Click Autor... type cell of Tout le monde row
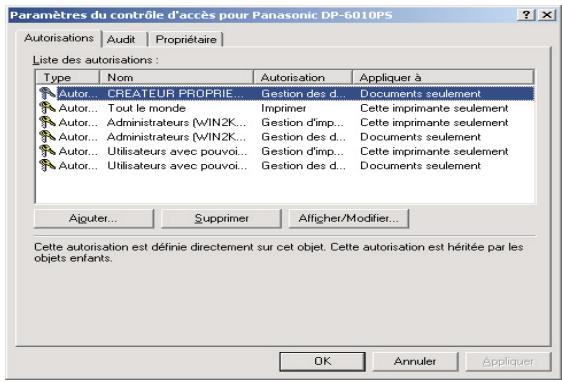The image size is (562, 382). (78, 108)
